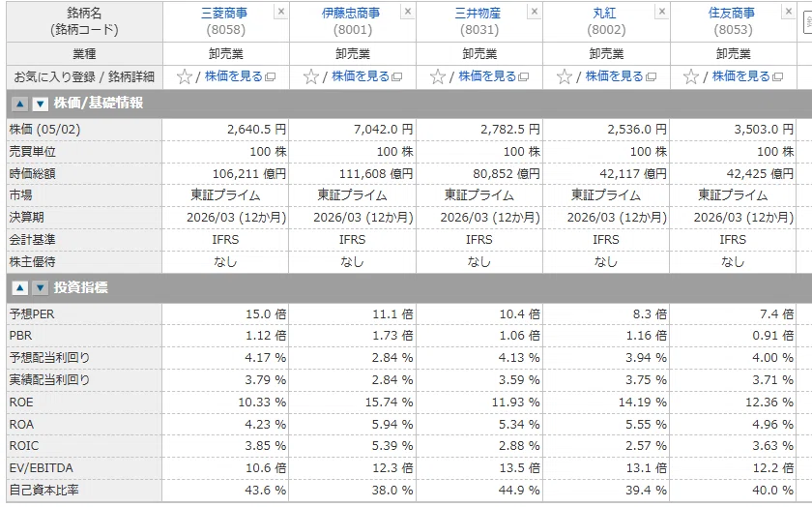Star 三井物産 as a favorite
The height and width of the screenshot is (507, 812).
(x=438, y=76)
